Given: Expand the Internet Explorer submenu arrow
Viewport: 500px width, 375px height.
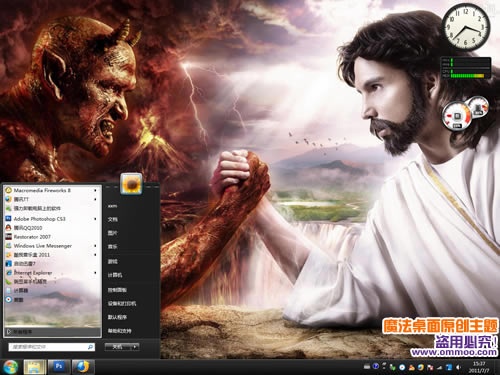Looking at the screenshot, I should [x=95, y=273].
